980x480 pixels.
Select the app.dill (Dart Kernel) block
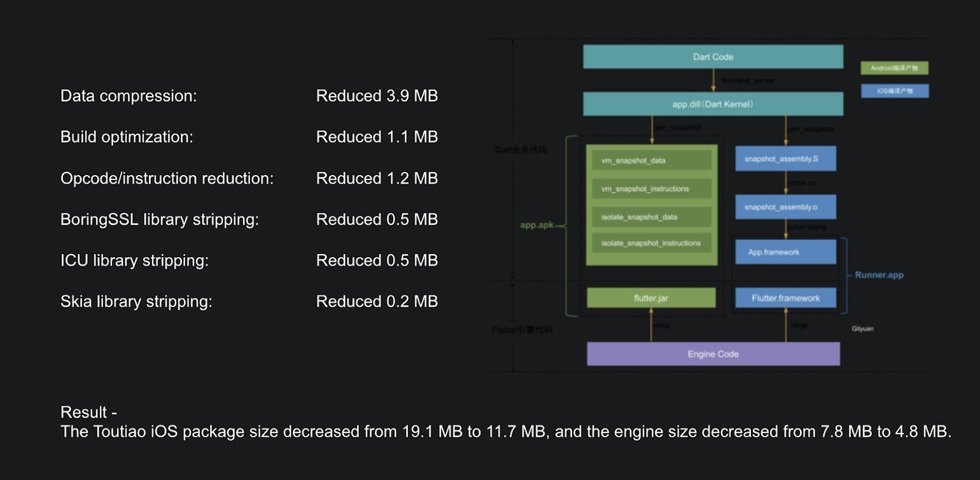(x=713, y=104)
